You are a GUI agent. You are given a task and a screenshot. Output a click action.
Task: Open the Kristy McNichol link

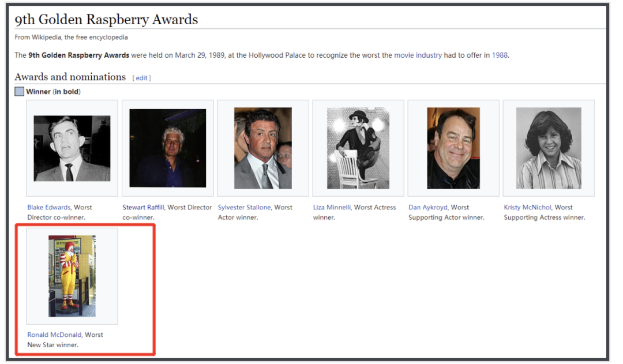pyautogui.click(x=527, y=207)
